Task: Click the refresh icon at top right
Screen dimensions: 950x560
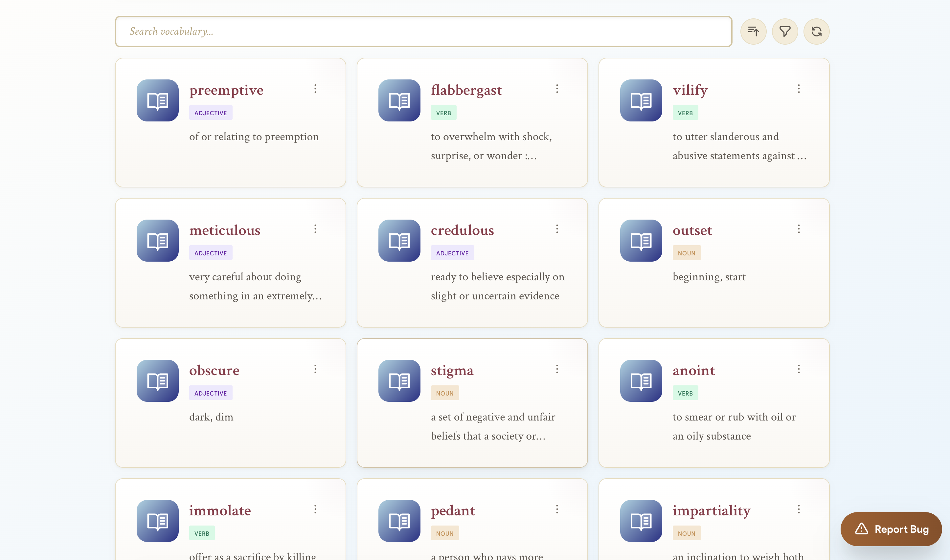Action: coord(816,31)
